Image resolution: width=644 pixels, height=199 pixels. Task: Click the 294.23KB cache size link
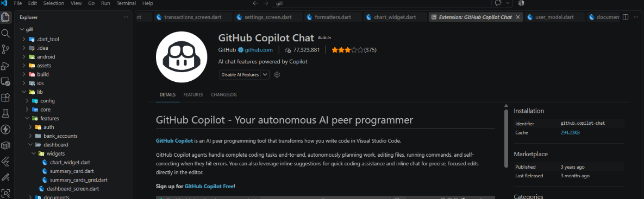point(570,133)
